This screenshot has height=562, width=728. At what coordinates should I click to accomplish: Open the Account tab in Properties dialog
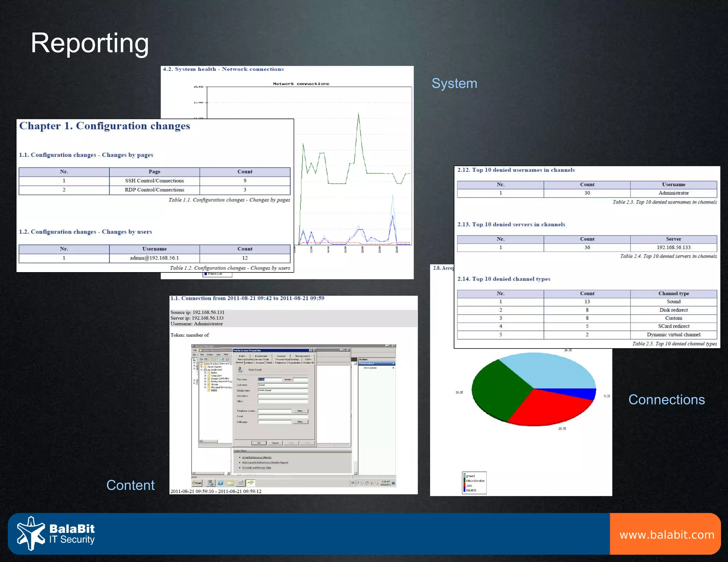[x=260, y=363]
